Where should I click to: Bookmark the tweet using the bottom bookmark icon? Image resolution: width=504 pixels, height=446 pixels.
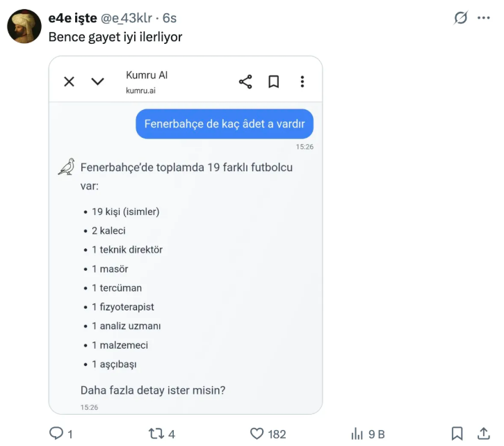coord(457,433)
